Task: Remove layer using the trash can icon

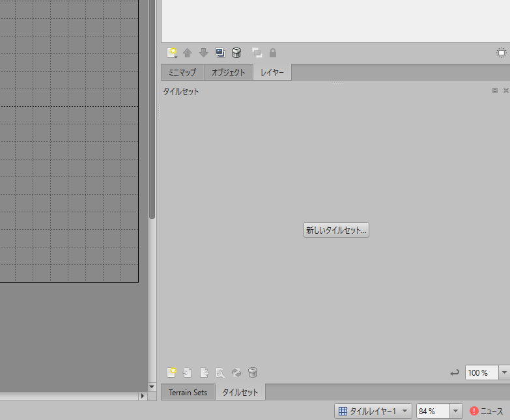Action: (x=236, y=53)
